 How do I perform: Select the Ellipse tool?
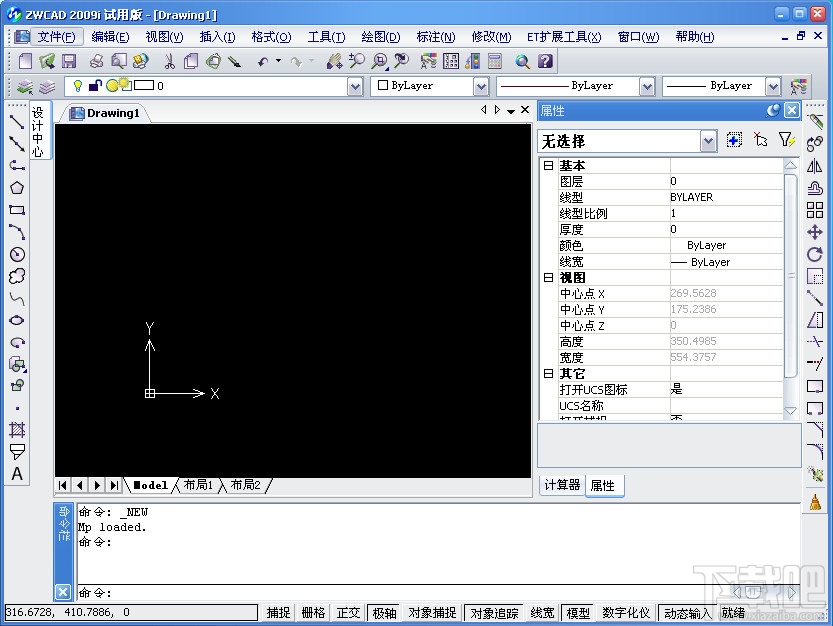tap(17, 320)
